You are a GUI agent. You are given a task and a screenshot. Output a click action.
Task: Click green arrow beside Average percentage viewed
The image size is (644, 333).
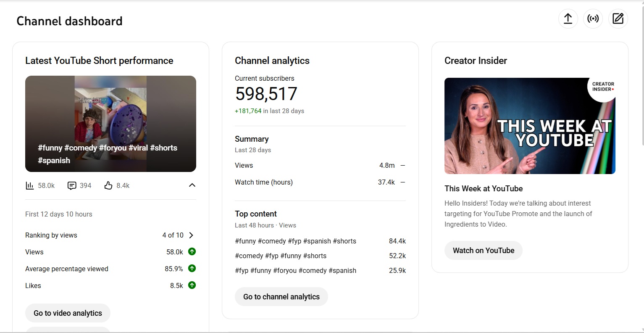[192, 268]
